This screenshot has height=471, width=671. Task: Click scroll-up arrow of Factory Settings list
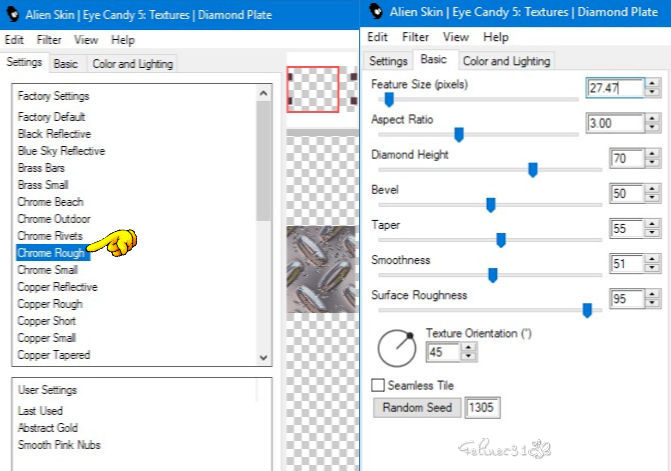pyautogui.click(x=264, y=93)
